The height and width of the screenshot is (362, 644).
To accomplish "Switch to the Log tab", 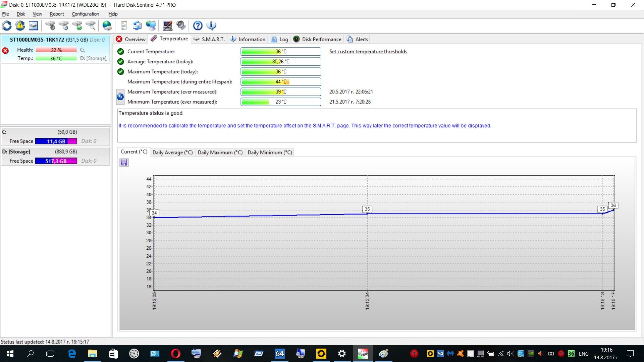I will click(x=279, y=39).
